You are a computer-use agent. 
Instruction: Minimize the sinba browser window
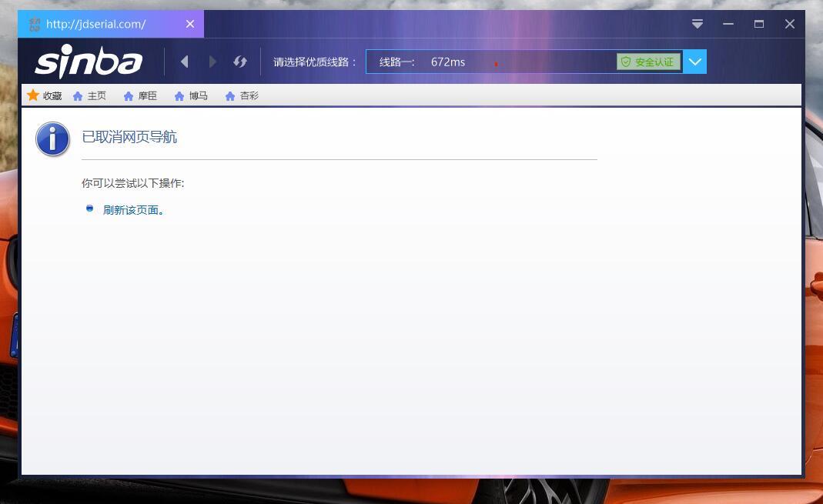[728, 24]
